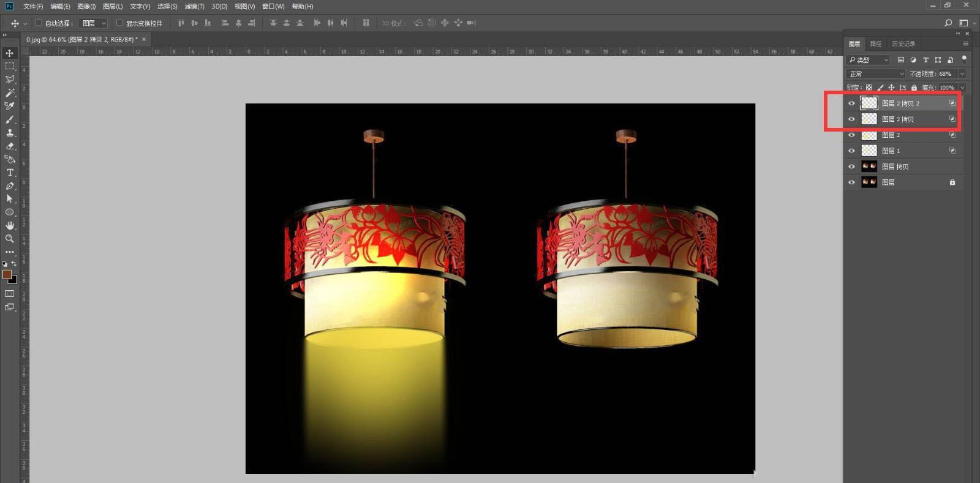The image size is (980, 483).
Task: Select the Eraser tool
Action: [10, 146]
